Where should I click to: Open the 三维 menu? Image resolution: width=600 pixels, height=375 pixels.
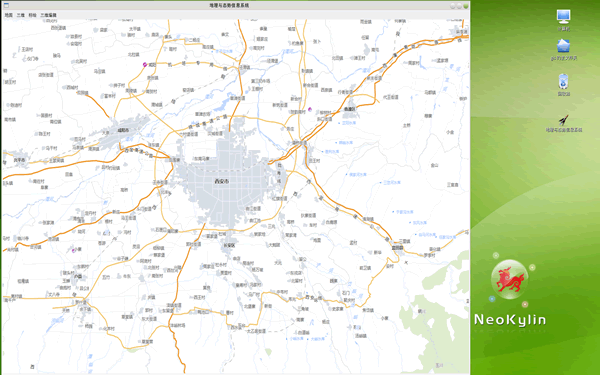[x=21, y=15]
